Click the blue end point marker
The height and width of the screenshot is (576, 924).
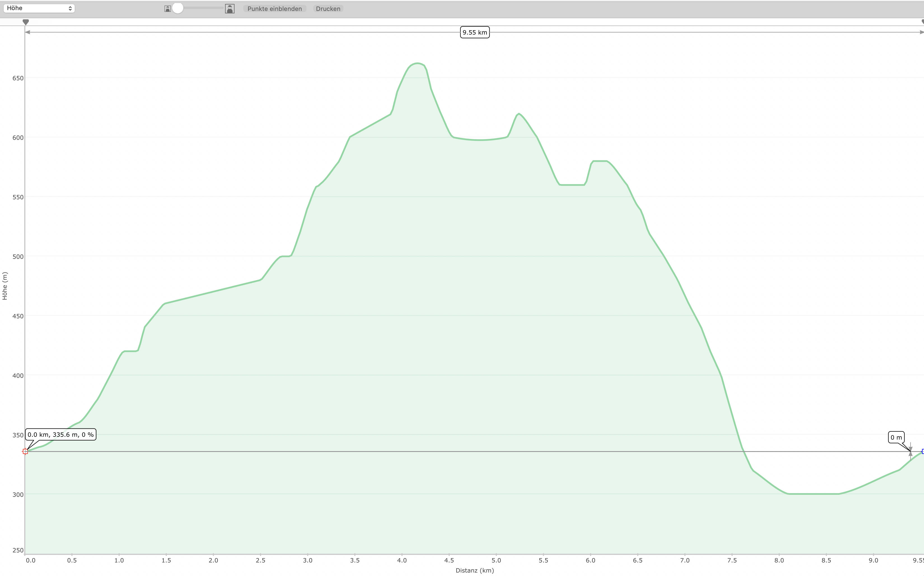923,451
